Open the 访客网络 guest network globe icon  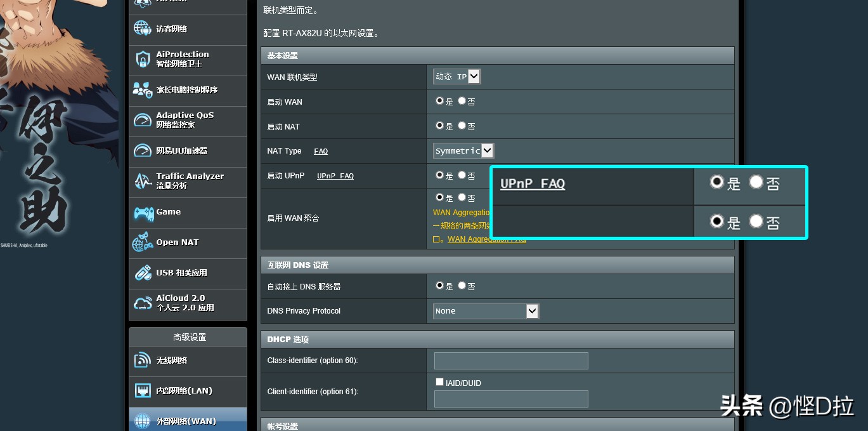pyautogui.click(x=142, y=29)
